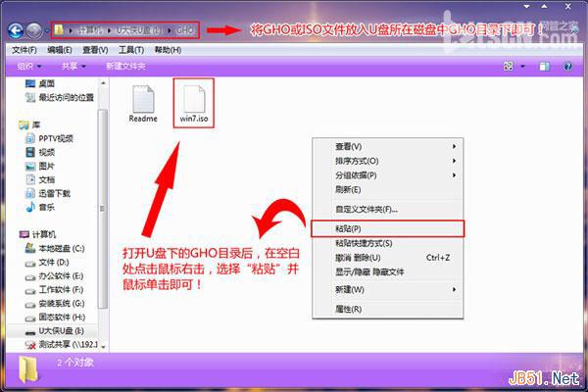The height and width of the screenshot is (392, 588).
Task: Open the 查看(V) menu in menu bar
Action: pos(95,50)
